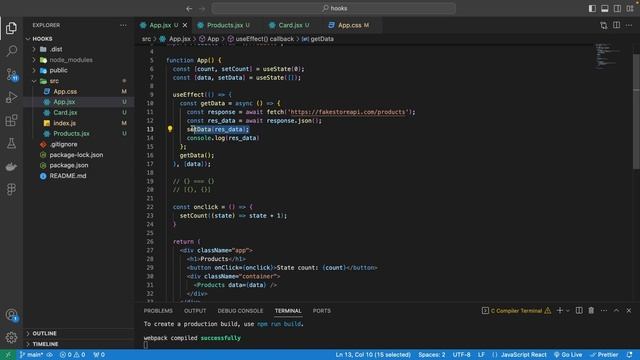640x360 pixels.
Task: Click the errors and warnings status counter
Action: pos(72,355)
